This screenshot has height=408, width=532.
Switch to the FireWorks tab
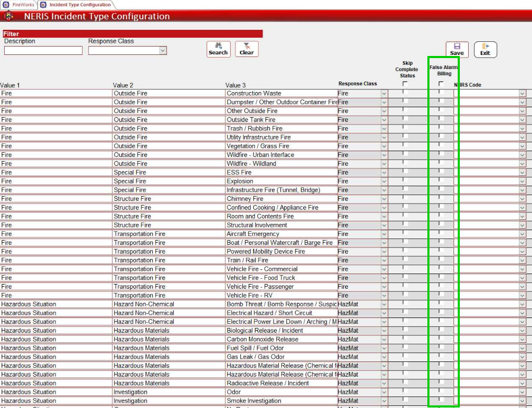click(x=23, y=5)
